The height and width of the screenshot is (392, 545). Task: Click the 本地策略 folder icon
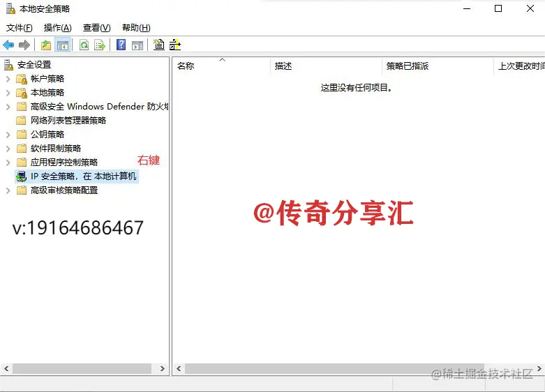pyautogui.click(x=21, y=93)
